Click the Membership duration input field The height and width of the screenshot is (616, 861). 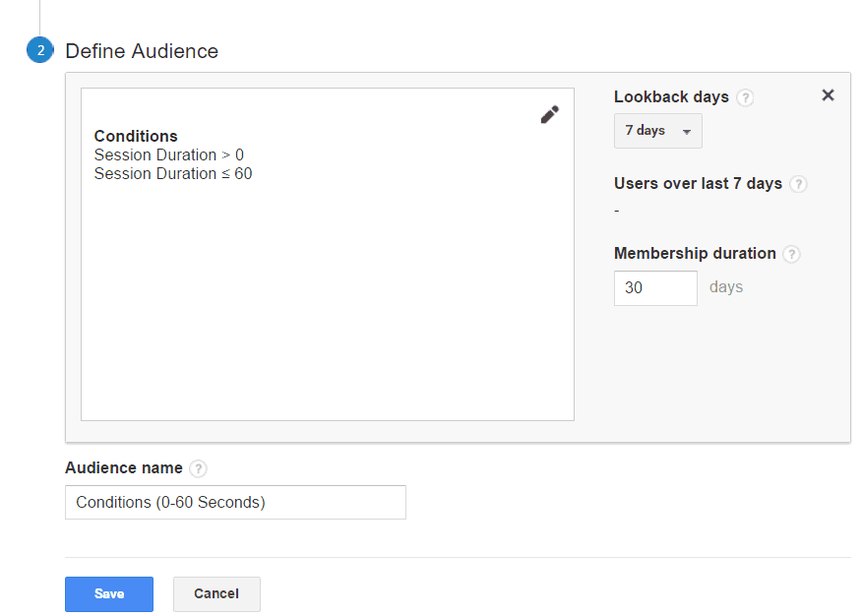click(655, 287)
